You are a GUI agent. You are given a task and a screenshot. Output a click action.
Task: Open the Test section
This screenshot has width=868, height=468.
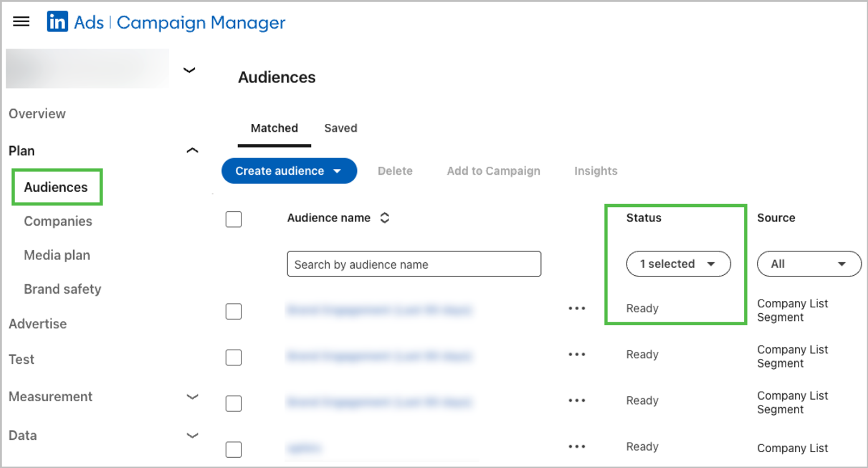tap(22, 359)
